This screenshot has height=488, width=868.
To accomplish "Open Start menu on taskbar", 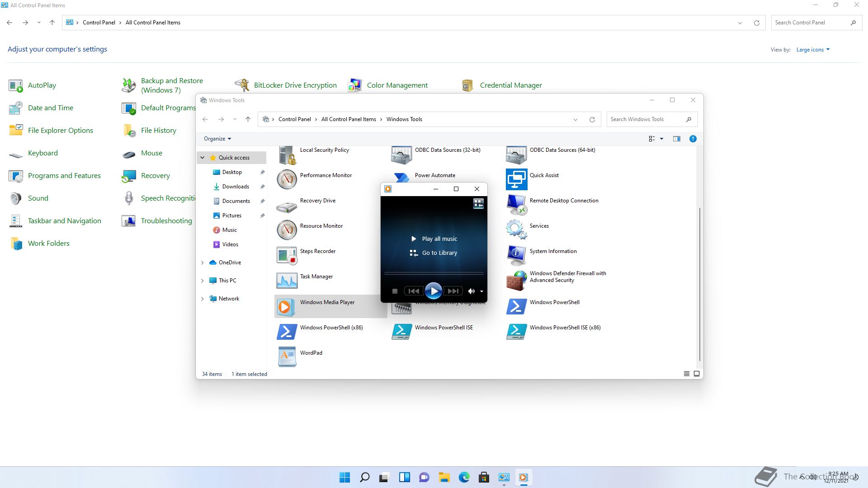I will [x=344, y=477].
